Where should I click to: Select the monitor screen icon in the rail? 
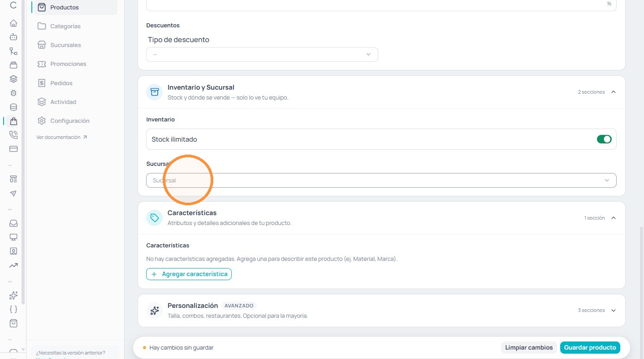(x=13, y=237)
